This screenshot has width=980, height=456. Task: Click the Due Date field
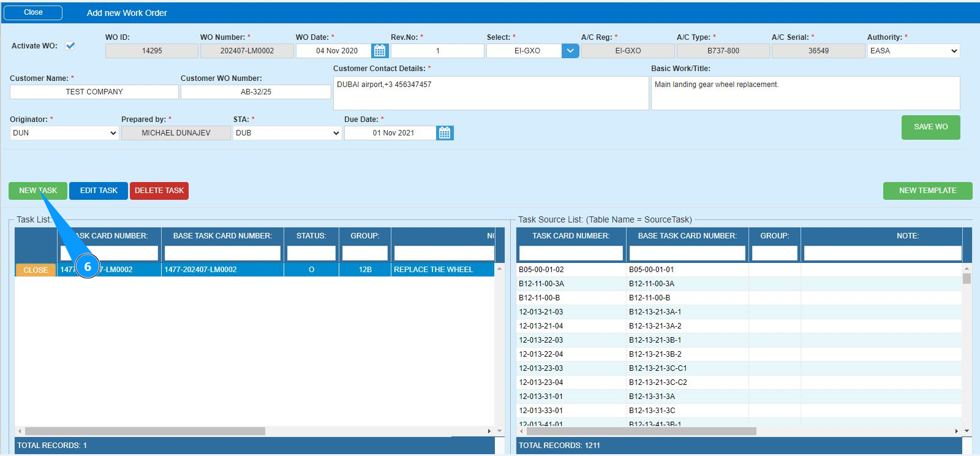(391, 133)
